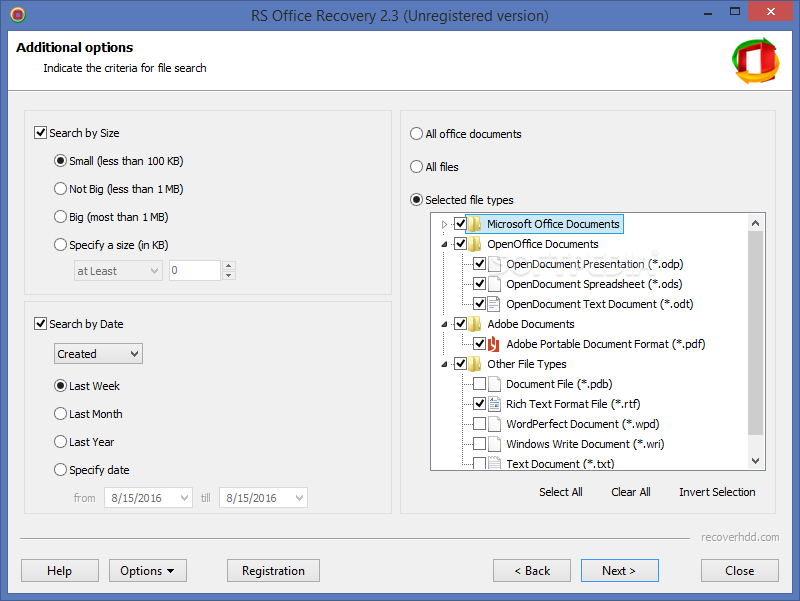Click Microsoft Office Documents folder icon
The image size is (800, 601).
tap(474, 224)
